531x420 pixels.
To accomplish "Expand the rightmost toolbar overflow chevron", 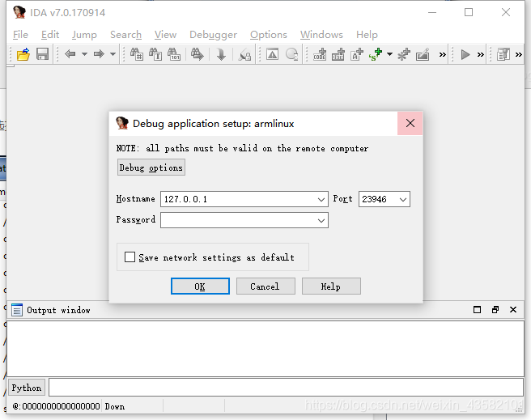I will (519, 54).
